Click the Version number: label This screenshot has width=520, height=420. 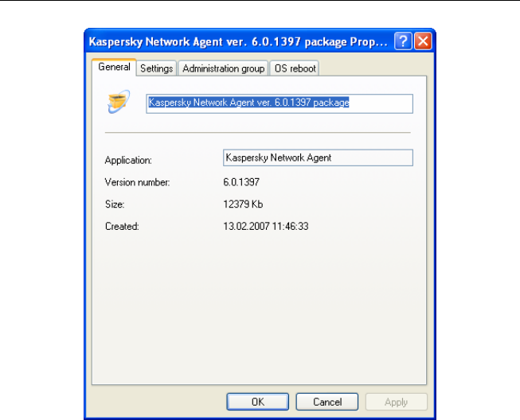[137, 182]
